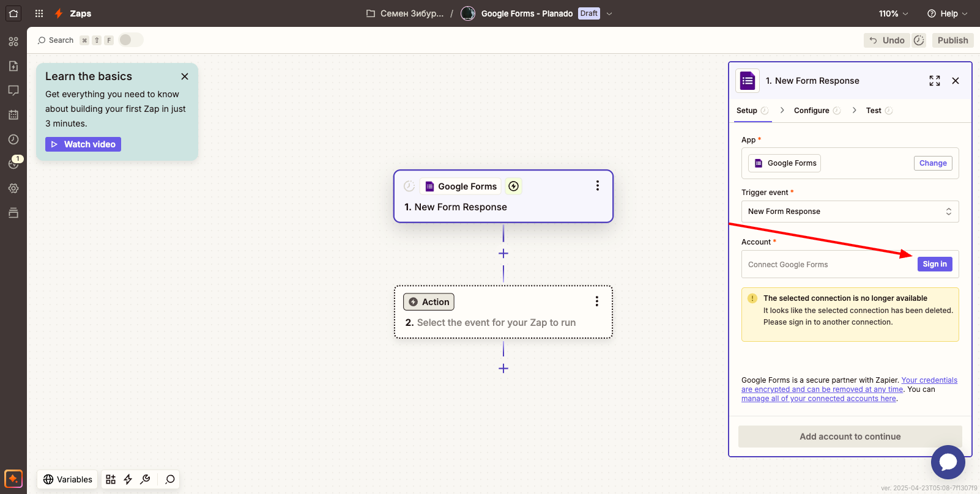Select the New Form Response step card

pyautogui.click(x=503, y=196)
